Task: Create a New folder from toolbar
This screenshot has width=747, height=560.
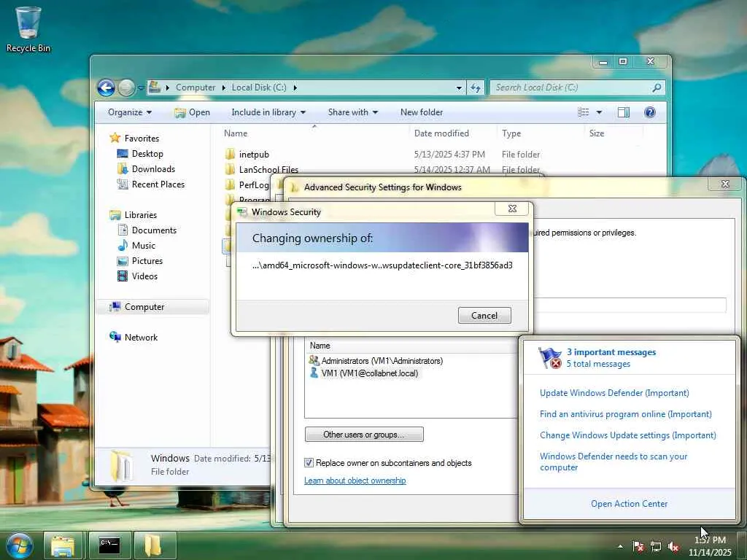Action: point(422,112)
